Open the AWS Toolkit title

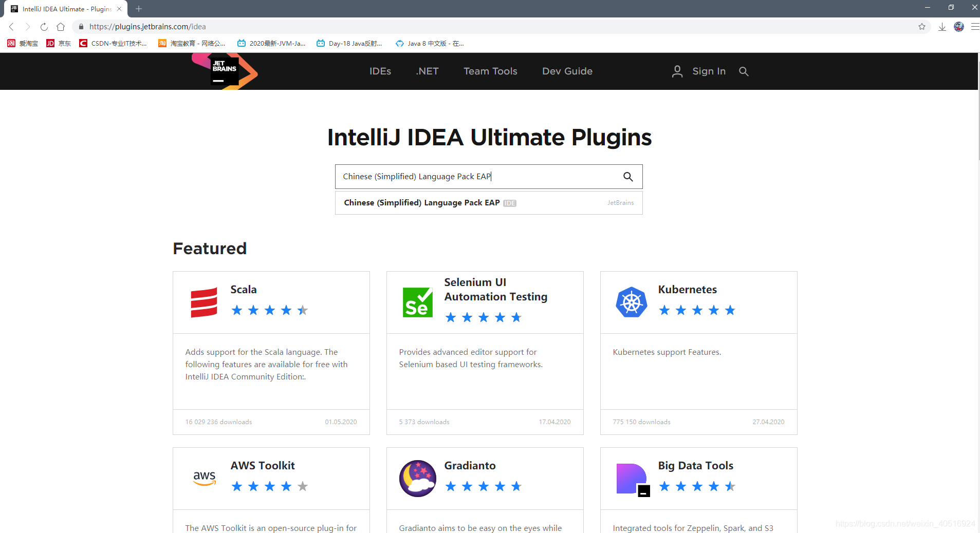point(263,466)
